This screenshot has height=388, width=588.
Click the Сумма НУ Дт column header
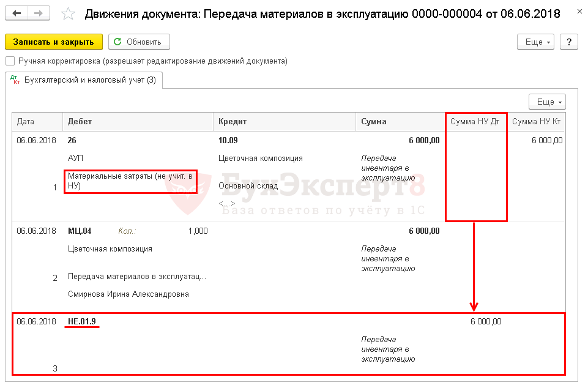[475, 122]
